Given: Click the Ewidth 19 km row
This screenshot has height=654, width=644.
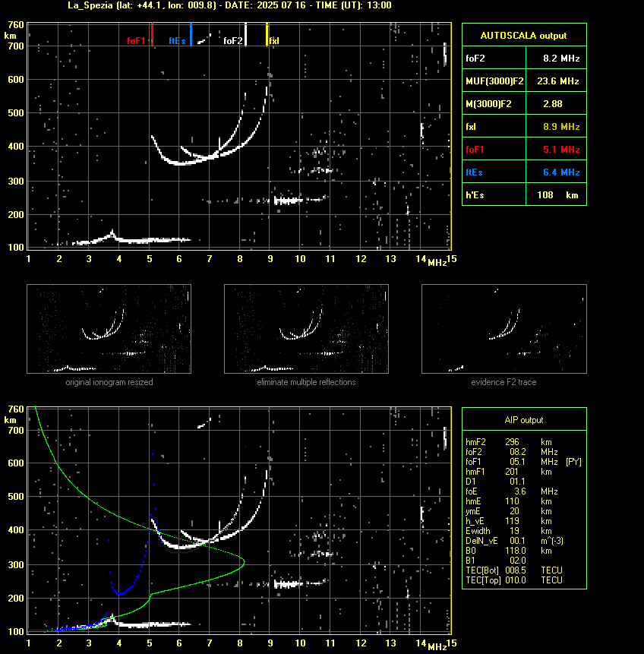Looking at the screenshot, I should (x=509, y=531).
